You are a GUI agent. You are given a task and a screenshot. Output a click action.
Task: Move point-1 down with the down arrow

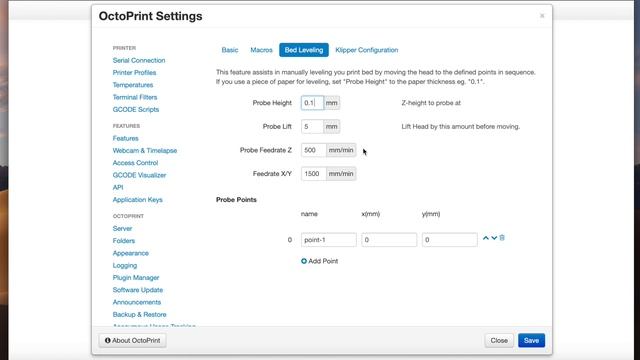[494, 238]
